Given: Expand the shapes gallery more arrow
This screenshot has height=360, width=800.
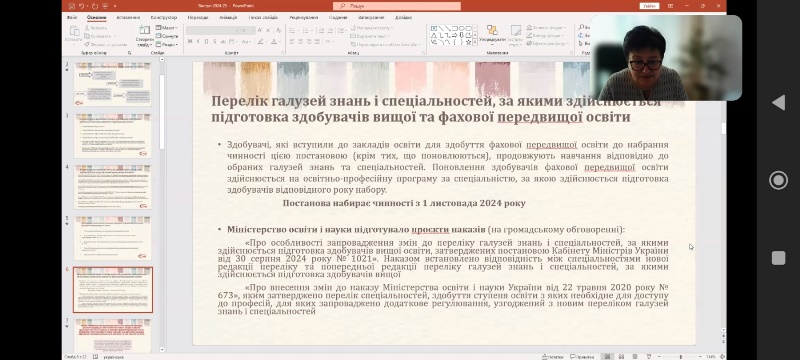Looking at the screenshot, I should click(475, 42).
